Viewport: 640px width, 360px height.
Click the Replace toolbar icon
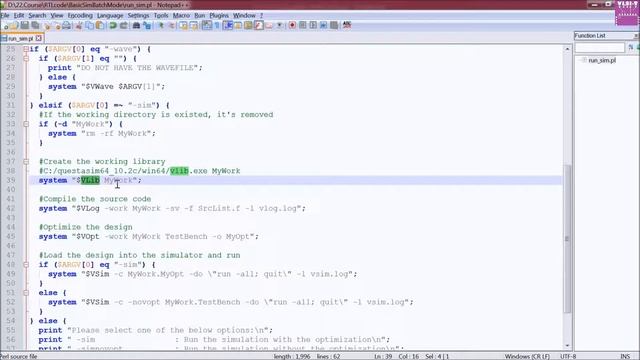[x=147, y=25]
